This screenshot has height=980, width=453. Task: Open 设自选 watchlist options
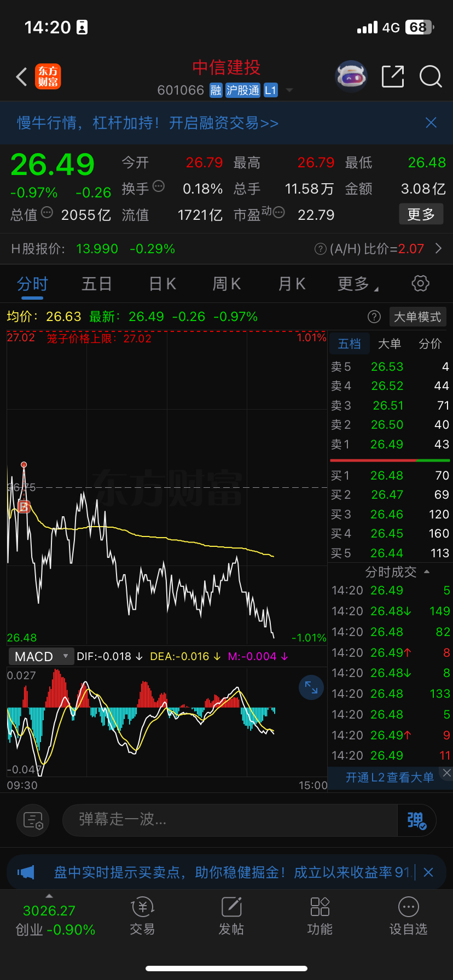408,917
